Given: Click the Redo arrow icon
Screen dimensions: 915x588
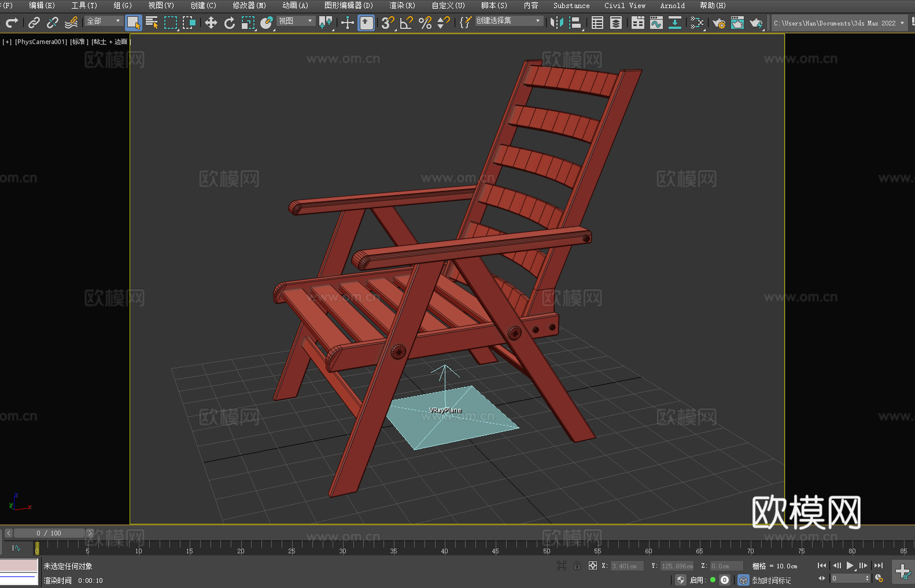Looking at the screenshot, I should tap(12, 23).
